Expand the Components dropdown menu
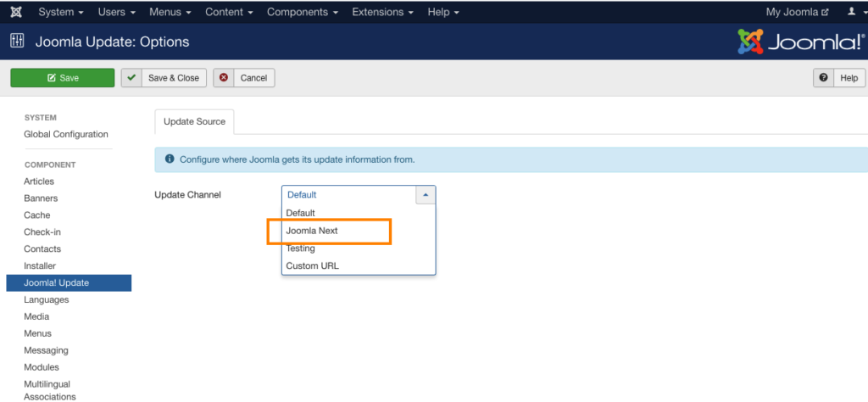Image resolution: width=868 pixels, height=402 pixels. coord(302,12)
